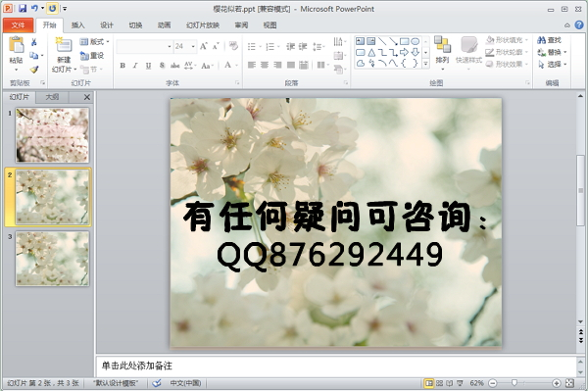Open character spacing AV dropdown
Viewport: 588px width, 391px height.
(189, 66)
